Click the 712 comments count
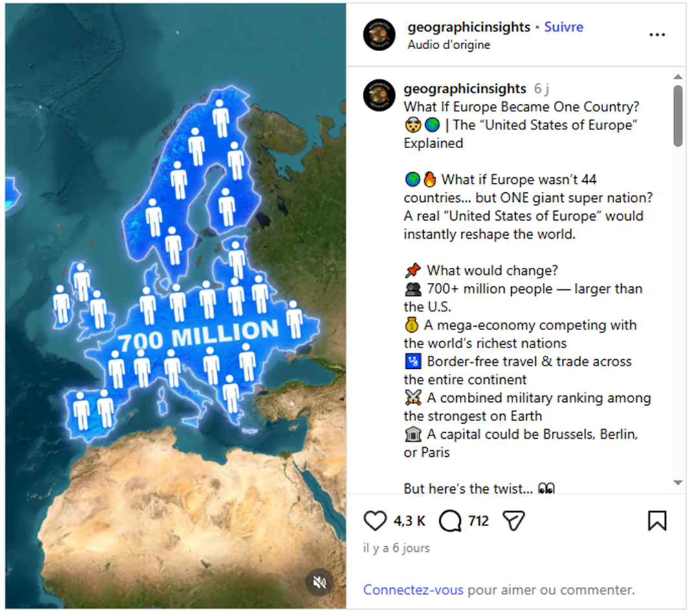The image size is (693, 616). coord(478,521)
